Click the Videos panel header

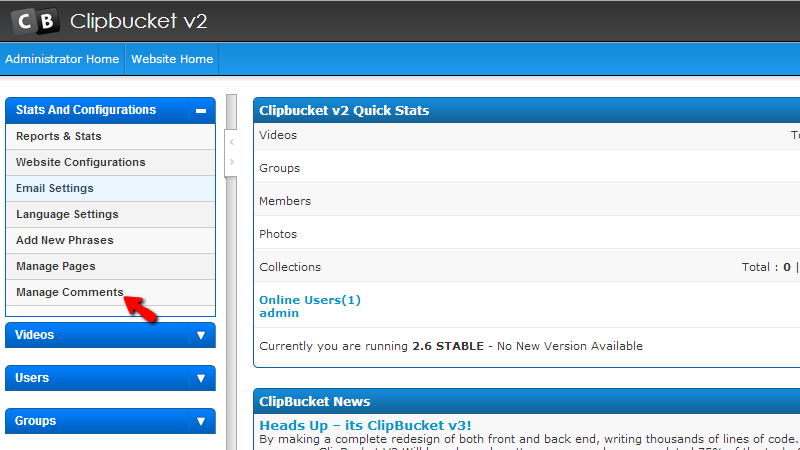110,335
